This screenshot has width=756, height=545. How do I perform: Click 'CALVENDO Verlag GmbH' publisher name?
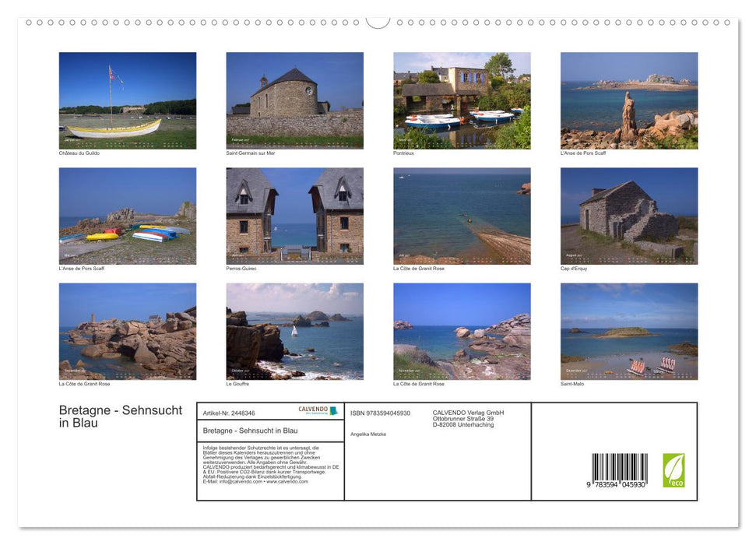coord(468,413)
